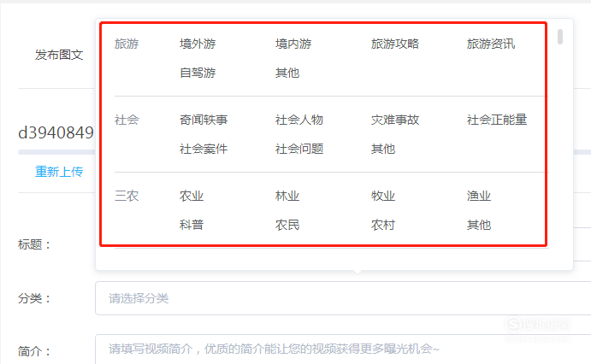This screenshot has width=591, height=364.
Task: Select the 牧业 subcategory
Action: 383,197
